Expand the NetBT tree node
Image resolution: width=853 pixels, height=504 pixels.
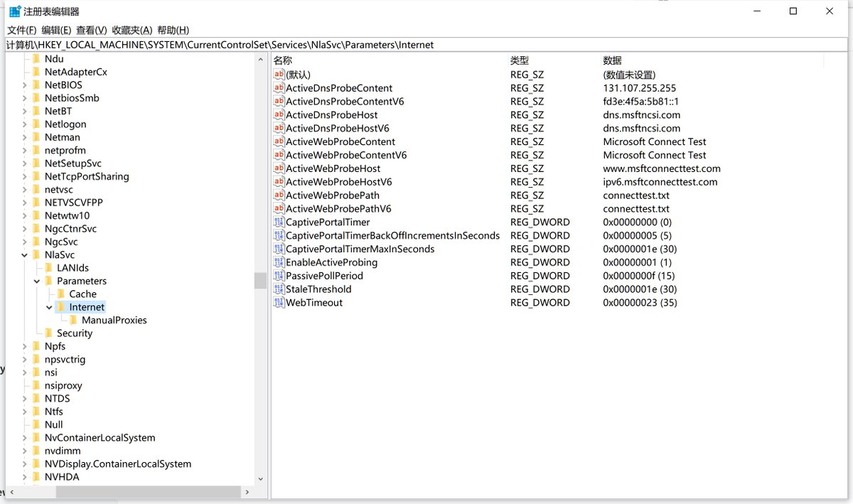point(24,111)
